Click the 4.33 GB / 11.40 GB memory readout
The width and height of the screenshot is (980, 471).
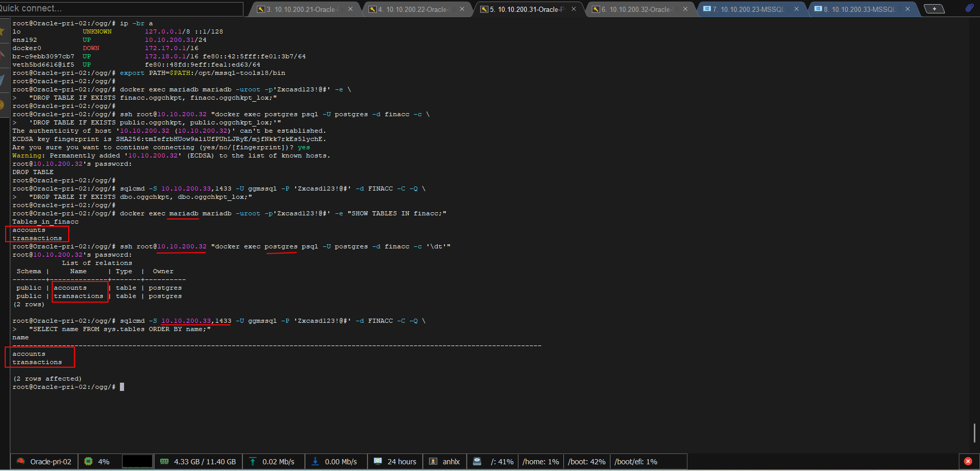pyautogui.click(x=205, y=462)
